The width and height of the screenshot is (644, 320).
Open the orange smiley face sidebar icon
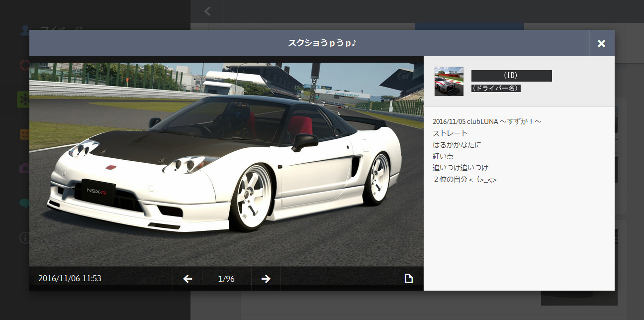click(25, 134)
